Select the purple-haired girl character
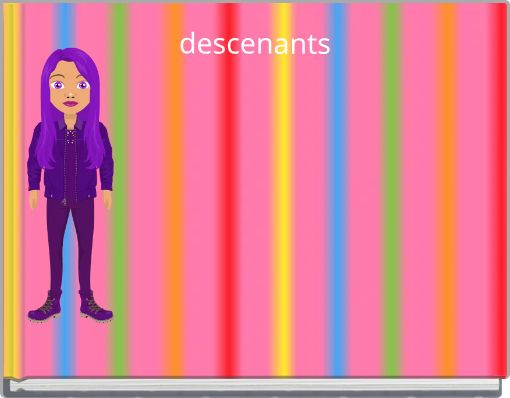 pyautogui.click(x=70, y=185)
